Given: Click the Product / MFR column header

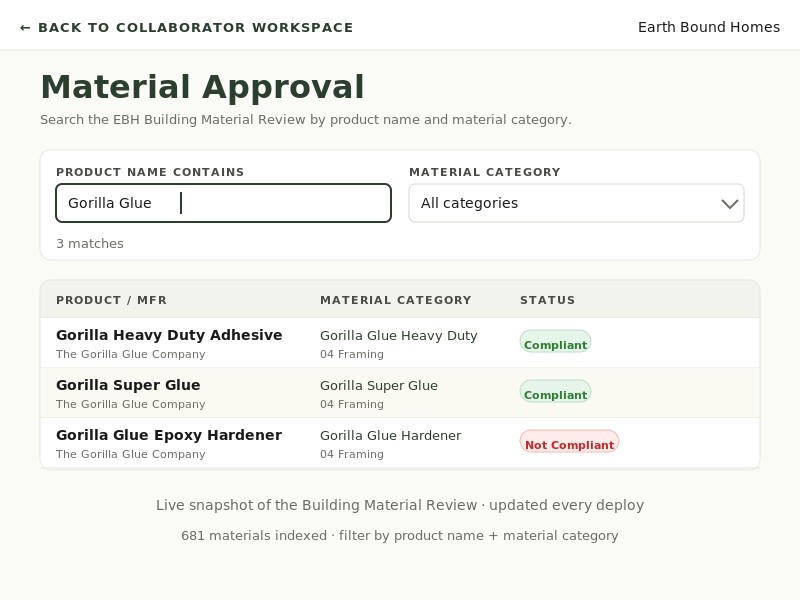Looking at the screenshot, I should coord(111,300).
